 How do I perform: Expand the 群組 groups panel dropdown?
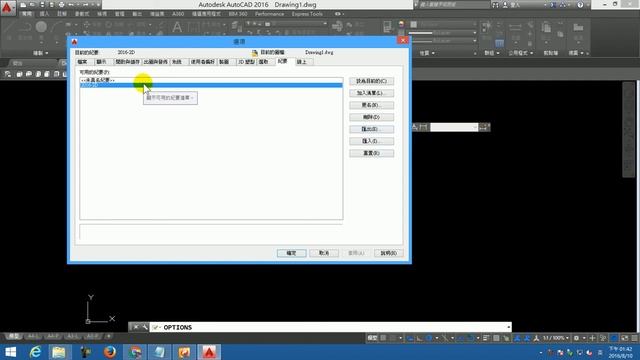pos(491,53)
